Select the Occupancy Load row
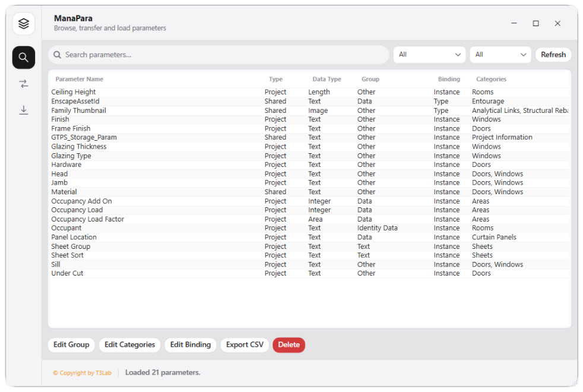Image resolution: width=583 pixels, height=392 pixels. (309, 210)
